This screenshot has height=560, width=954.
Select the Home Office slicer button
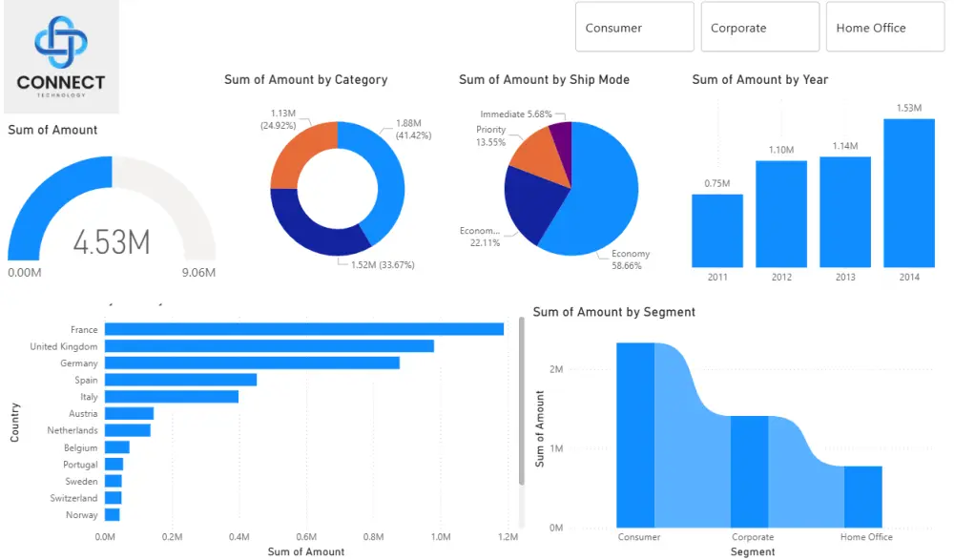click(884, 27)
